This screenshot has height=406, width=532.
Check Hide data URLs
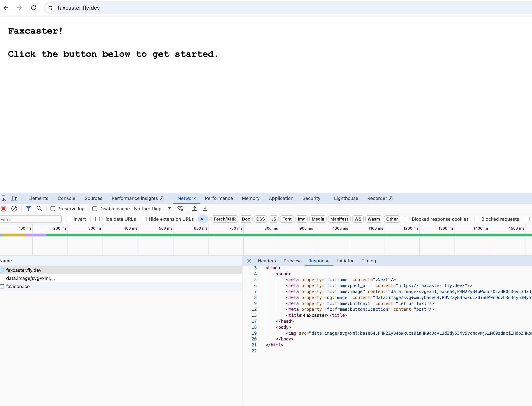pyautogui.click(x=98, y=219)
